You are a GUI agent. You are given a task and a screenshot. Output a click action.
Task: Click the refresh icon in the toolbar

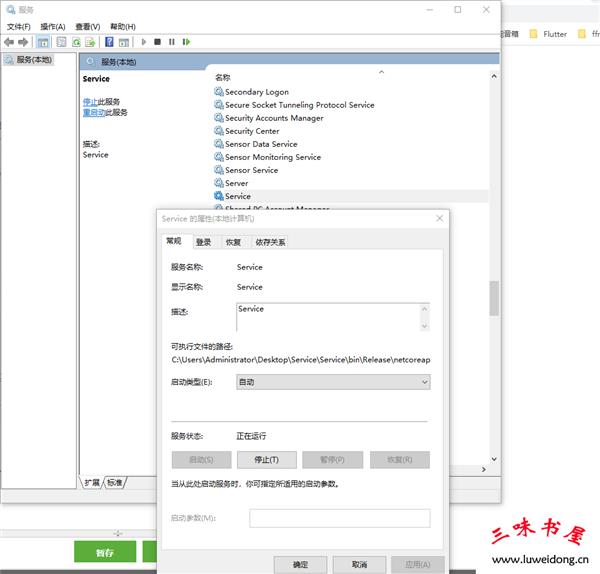pyautogui.click(x=76, y=42)
